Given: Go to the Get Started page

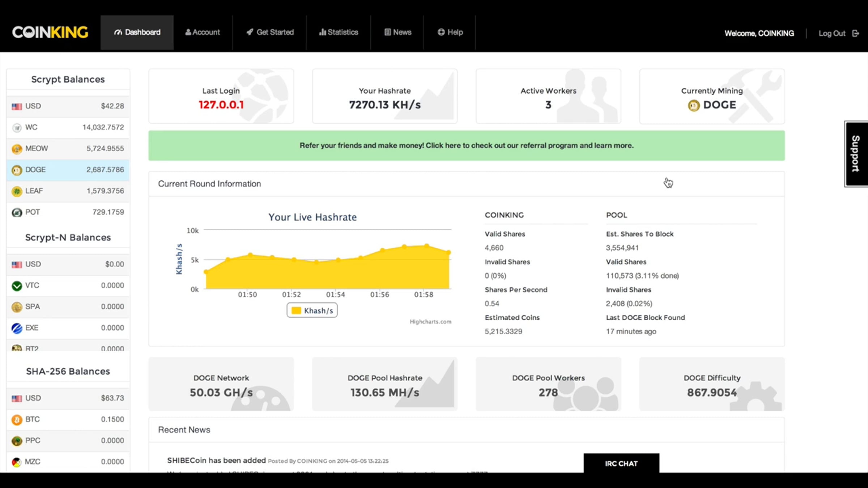Looking at the screenshot, I should pyautogui.click(x=270, y=33).
